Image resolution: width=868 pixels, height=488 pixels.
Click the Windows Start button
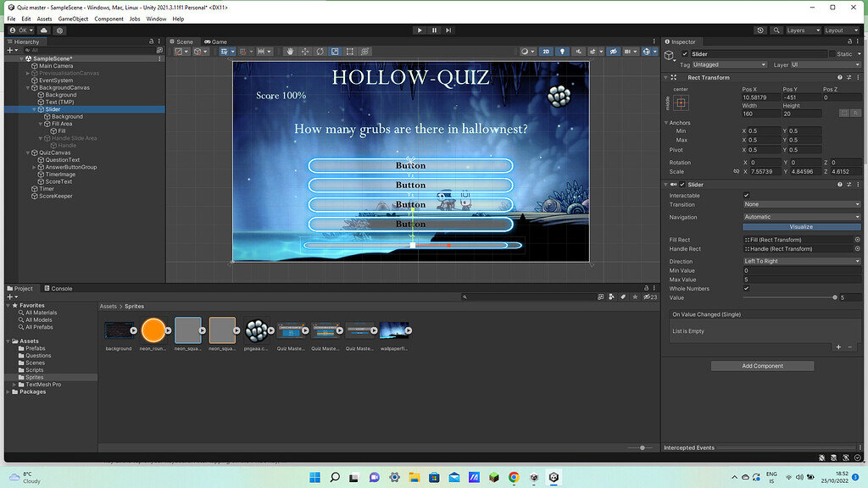click(314, 477)
